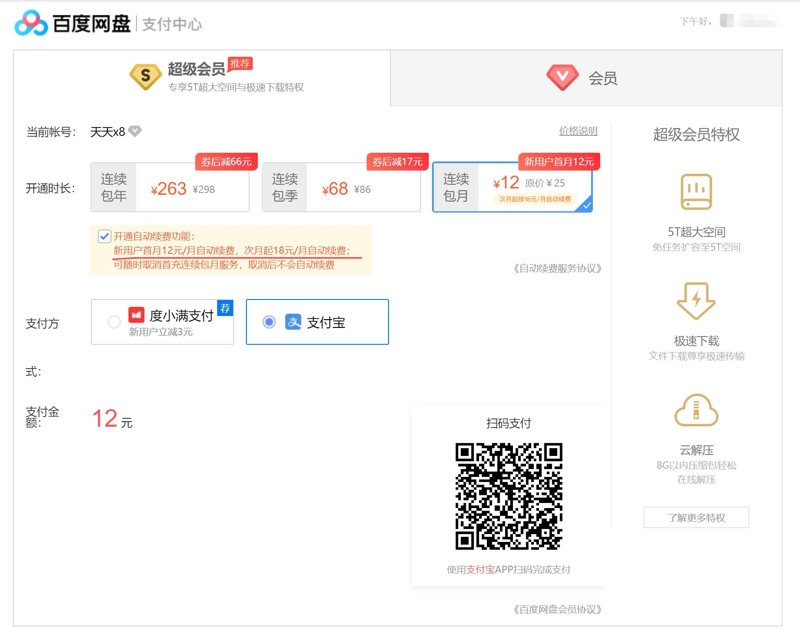Switch to the 会员 tab
Screen dimensions: 800x637
586,78
